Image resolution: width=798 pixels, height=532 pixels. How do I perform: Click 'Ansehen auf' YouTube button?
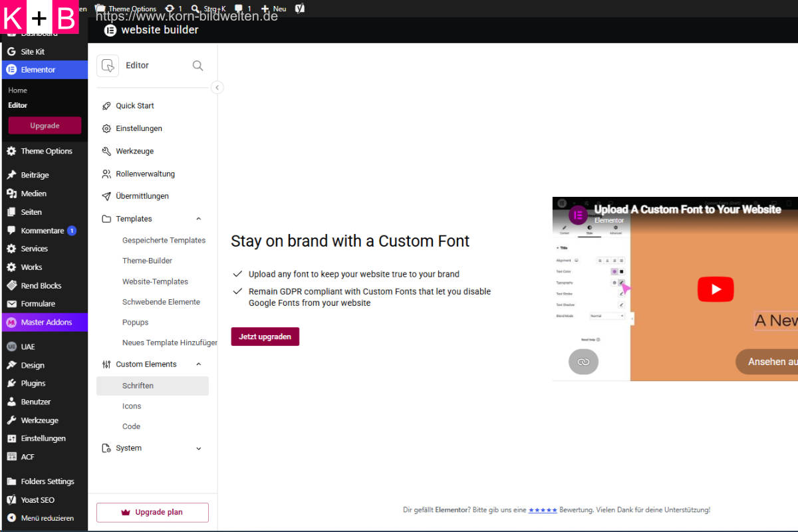[x=767, y=362]
